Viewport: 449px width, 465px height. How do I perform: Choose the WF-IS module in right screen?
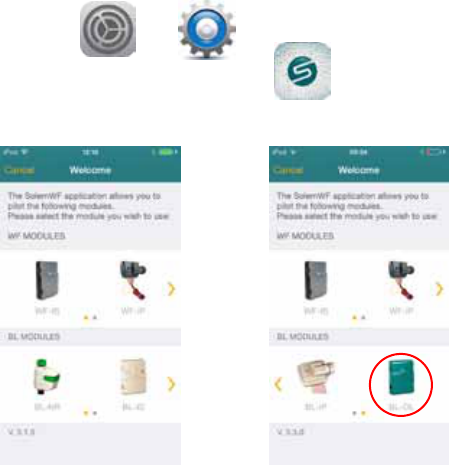[316, 287]
